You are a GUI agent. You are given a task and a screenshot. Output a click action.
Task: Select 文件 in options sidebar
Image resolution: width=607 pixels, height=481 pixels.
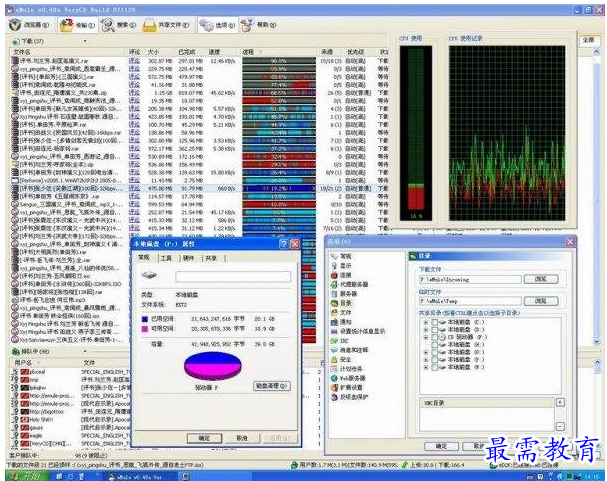pos(341,312)
